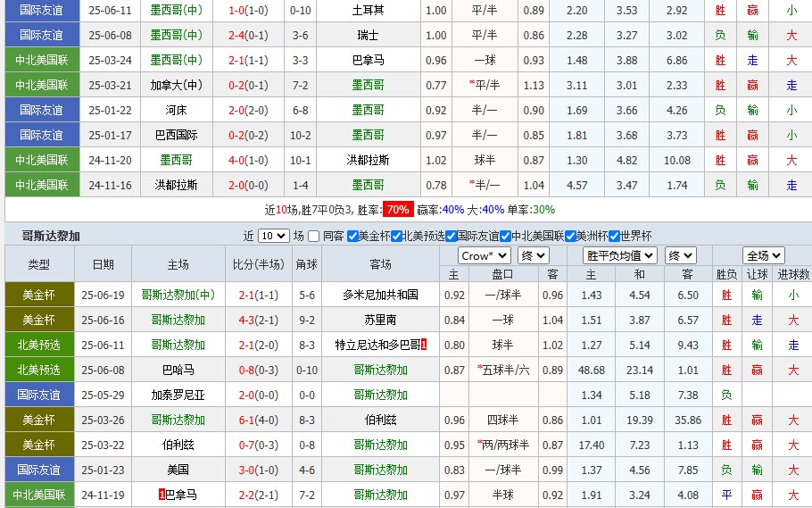Click the 多米尼加共和国 team link

[380, 295]
